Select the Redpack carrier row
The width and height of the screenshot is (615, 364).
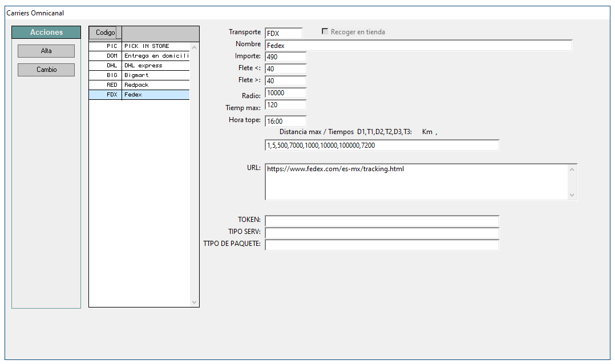click(x=139, y=84)
